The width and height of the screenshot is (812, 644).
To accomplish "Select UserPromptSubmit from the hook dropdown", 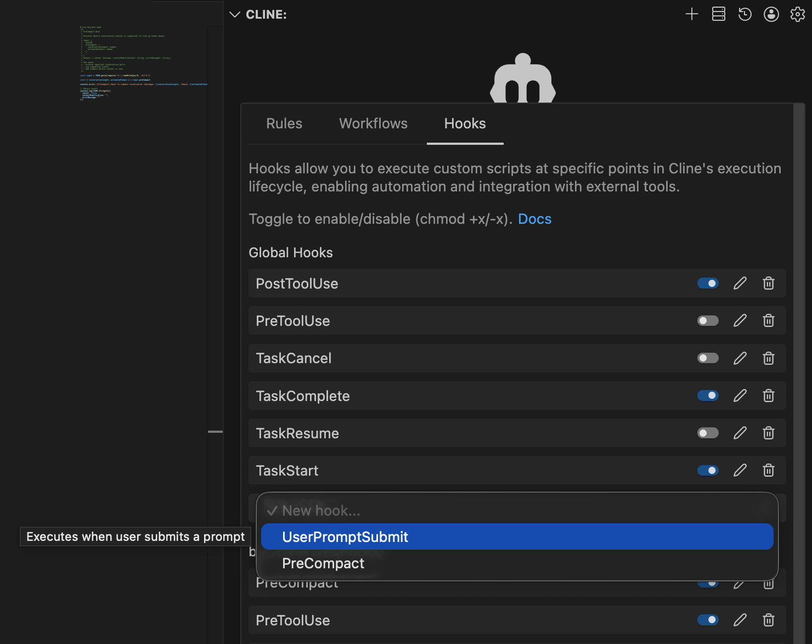I will tap(345, 536).
